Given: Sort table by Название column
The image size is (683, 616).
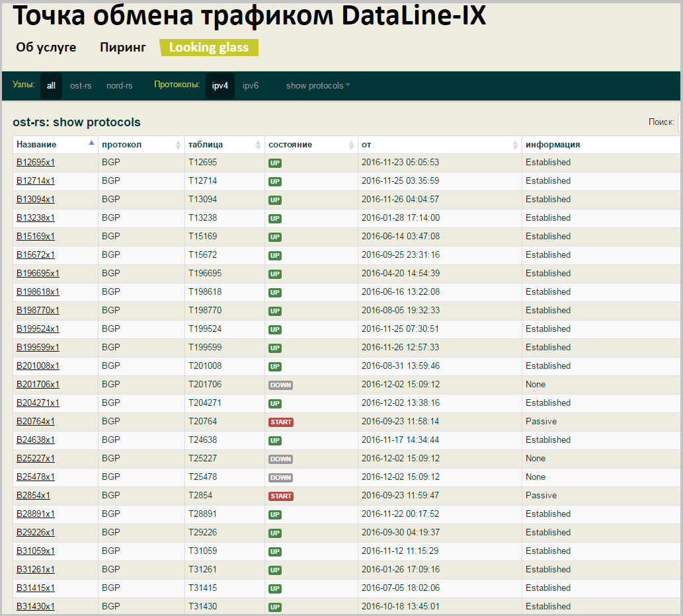Looking at the screenshot, I should tap(56, 145).
